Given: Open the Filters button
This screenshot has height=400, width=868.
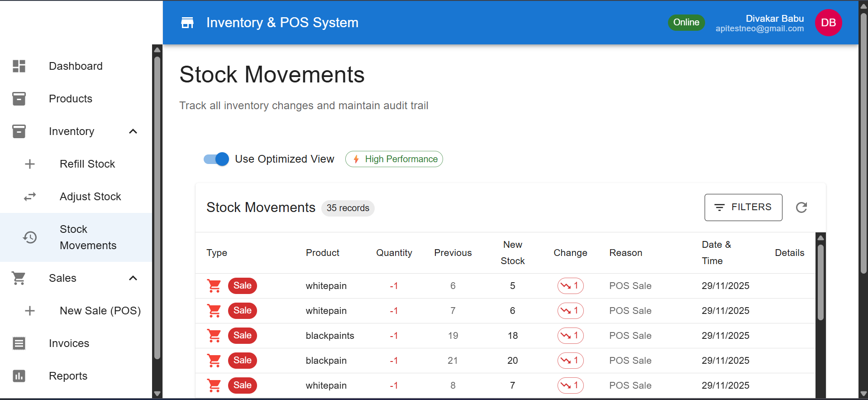Looking at the screenshot, I should (x=743, y=207).
